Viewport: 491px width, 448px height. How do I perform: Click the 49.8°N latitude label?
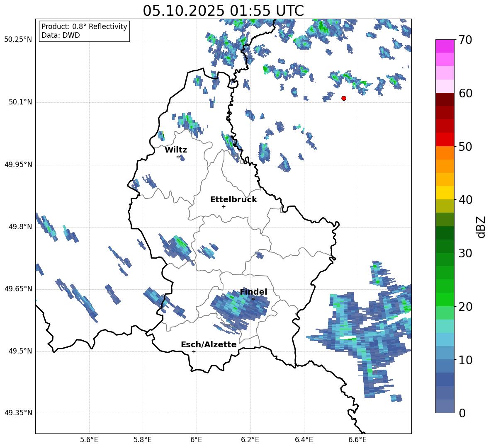20,227
